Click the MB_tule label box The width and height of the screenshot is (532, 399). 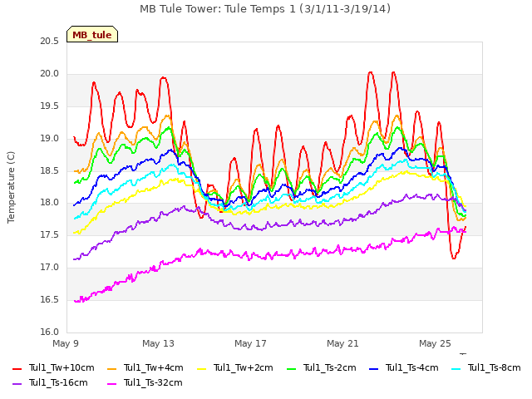92,34
